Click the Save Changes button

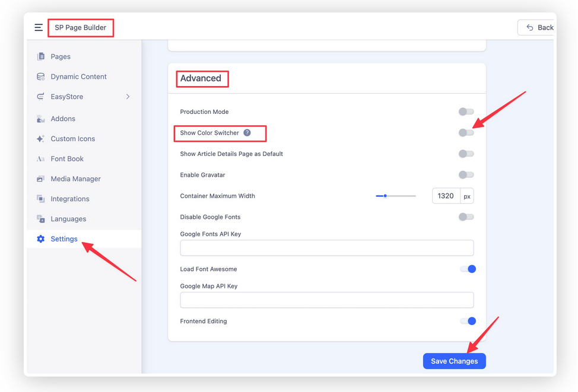pos(454,361)
